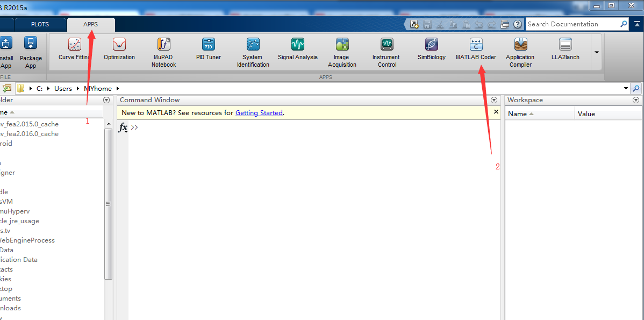Select the APPS tab

pos(90,24)
